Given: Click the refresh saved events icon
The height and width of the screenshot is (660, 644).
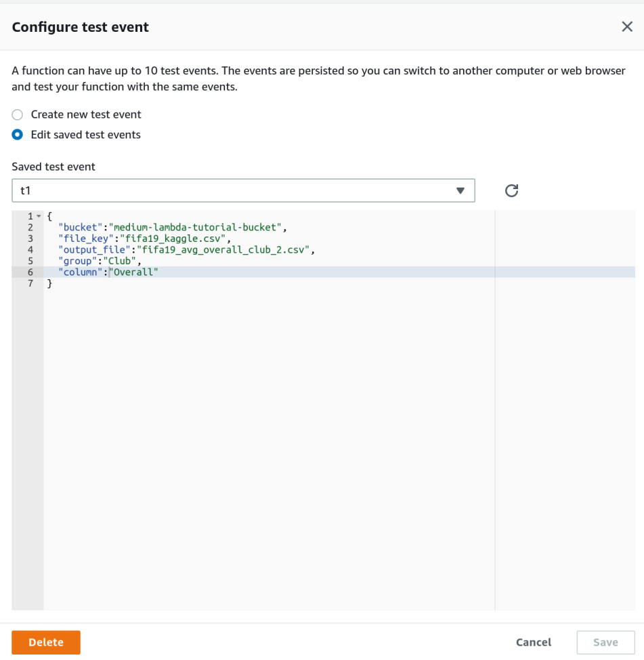Looking at the screenshot, I should pos(511,190).
